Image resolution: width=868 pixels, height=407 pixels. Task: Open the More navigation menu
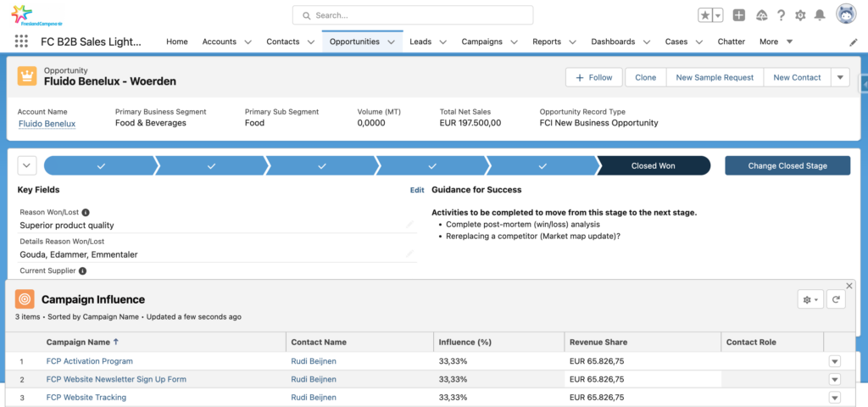click(x=776, y=42)
